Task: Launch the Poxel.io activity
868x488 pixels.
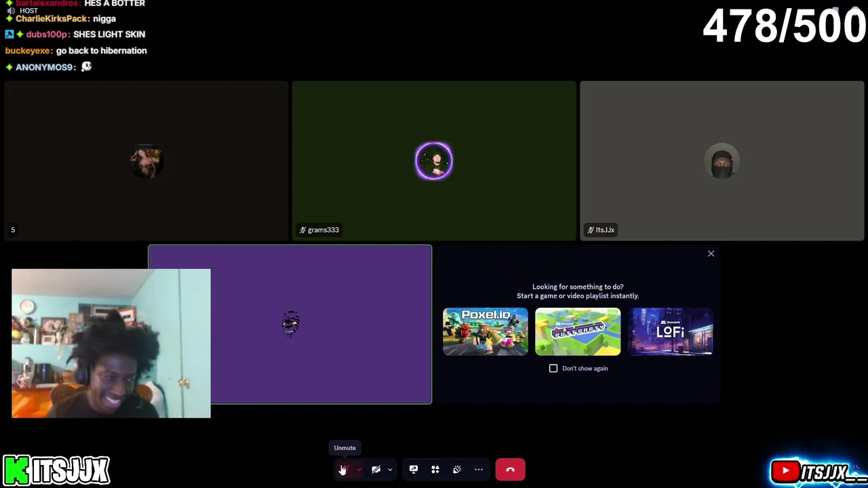Action: point(486,331)
